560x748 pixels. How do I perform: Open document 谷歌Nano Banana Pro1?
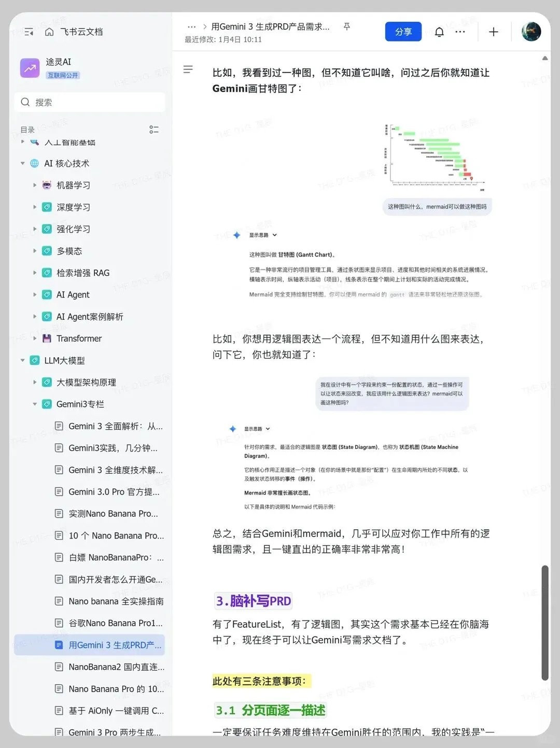[x=116, y=623]
